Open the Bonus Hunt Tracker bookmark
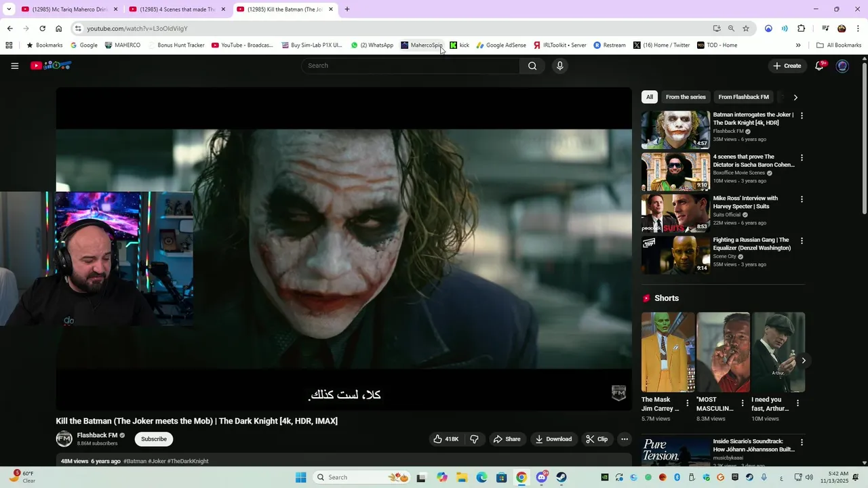Viewport: 868px width, 488px height. coord(176,45)
